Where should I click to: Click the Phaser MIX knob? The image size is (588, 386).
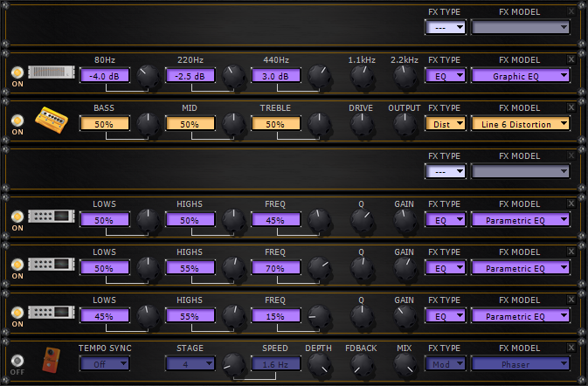click(x=405, y=364)
